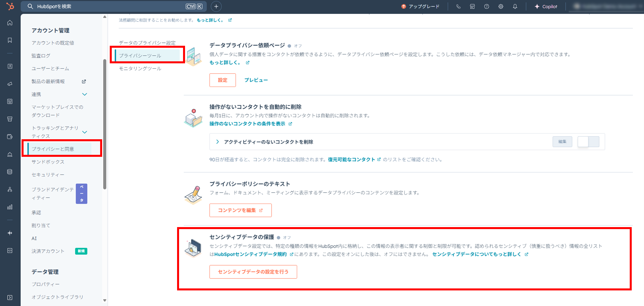Viewport: 644px width, 306px height.
Task: Expand アクティビティーのないコンタクトを削除 row chevron
Action: (218, 142)
